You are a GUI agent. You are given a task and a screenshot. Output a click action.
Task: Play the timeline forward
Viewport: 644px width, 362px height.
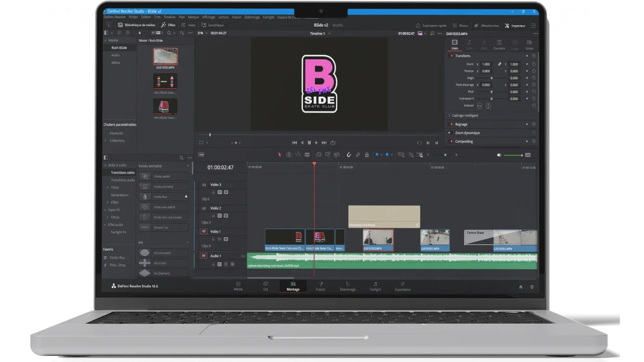[316, 143]
